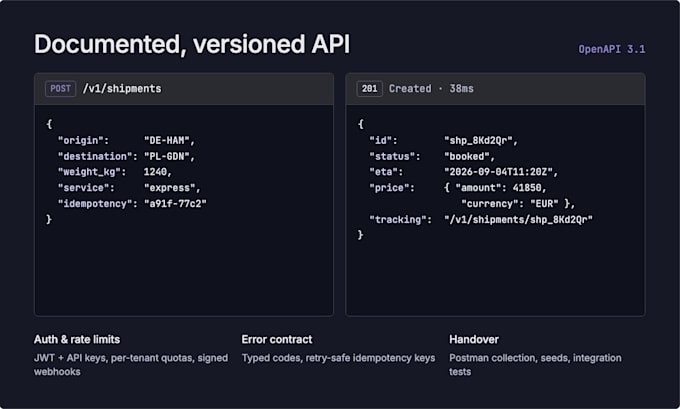Image resolution: width=680 pixels, height=409 pixels.
Task: Click the "DE-HAM" origin value
Action: tap(169, 141)
